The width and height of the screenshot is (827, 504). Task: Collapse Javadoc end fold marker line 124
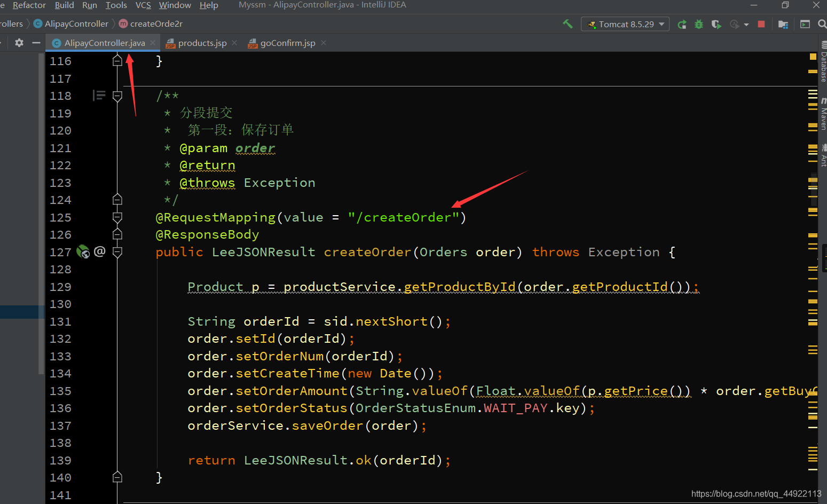[117, 200]
